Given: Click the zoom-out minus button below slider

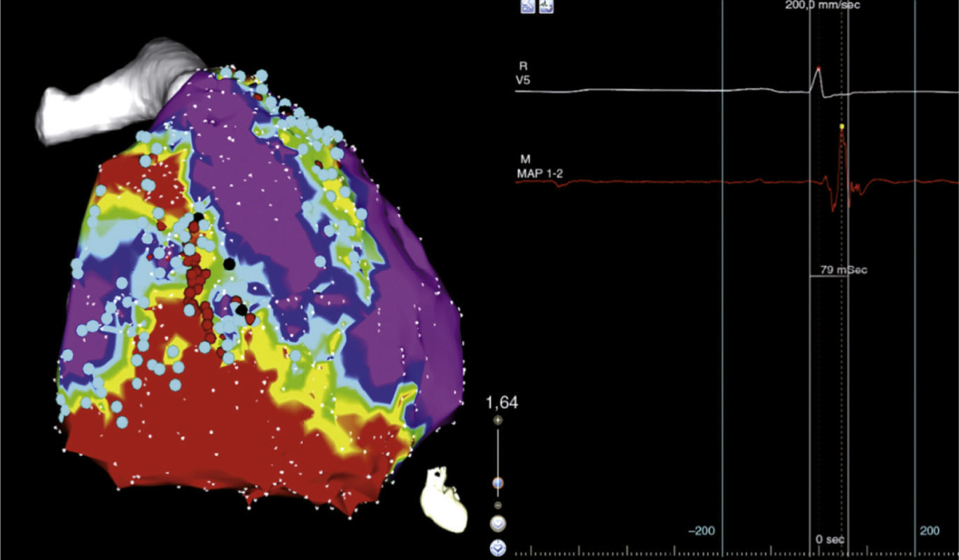Looking at the screenshot, I should 498,505.
